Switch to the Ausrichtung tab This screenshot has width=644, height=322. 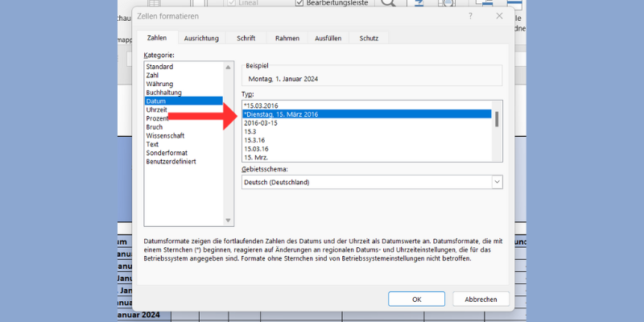click(x=201, y=38)
